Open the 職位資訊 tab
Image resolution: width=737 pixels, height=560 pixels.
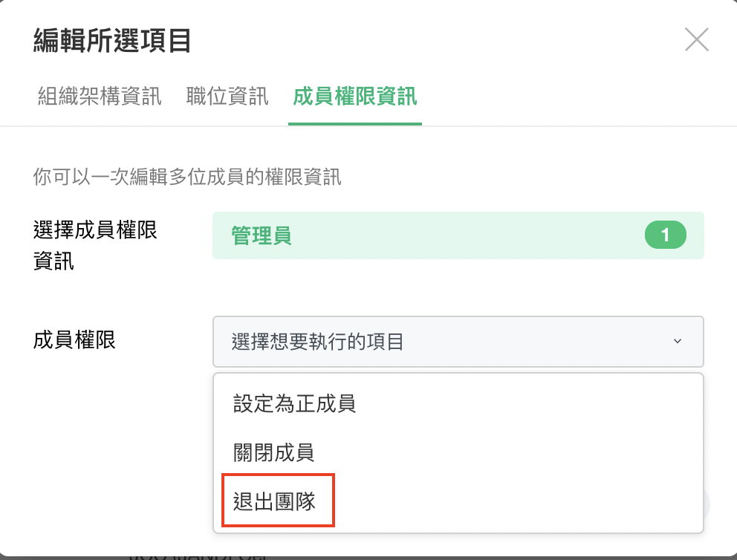coord(227,97)
